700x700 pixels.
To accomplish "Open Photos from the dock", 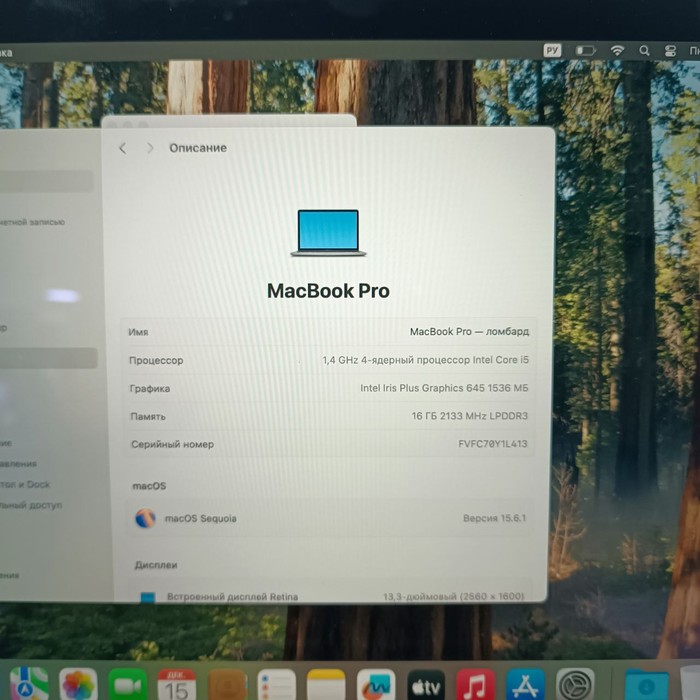I will click(78, 686).
